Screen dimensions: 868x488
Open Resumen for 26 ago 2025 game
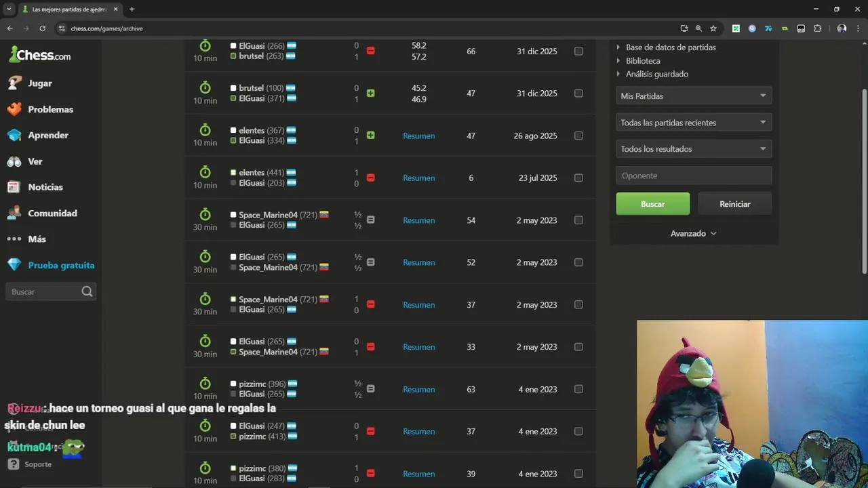419,136
